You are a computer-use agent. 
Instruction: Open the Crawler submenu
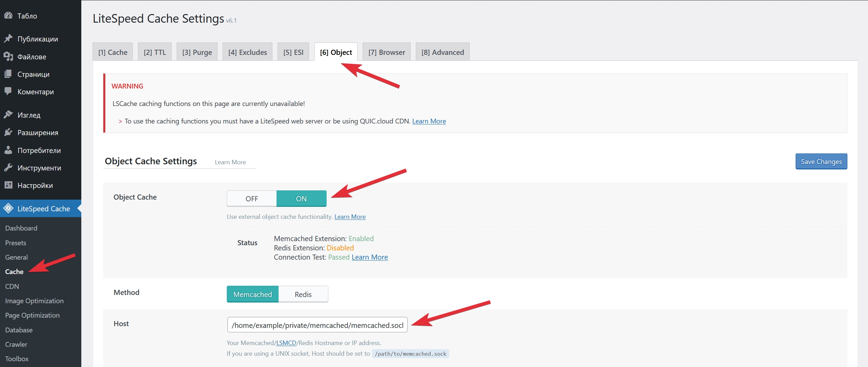pyautogui.click(x=16, y=344)
